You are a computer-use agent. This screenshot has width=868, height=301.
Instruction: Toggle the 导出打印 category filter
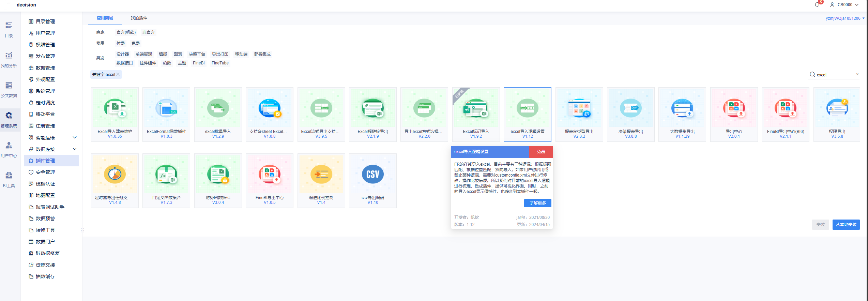click(x=220, y=54)
